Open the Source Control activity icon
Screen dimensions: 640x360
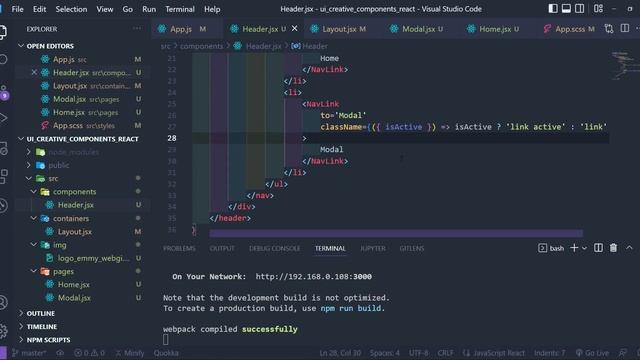pos(4,92)
